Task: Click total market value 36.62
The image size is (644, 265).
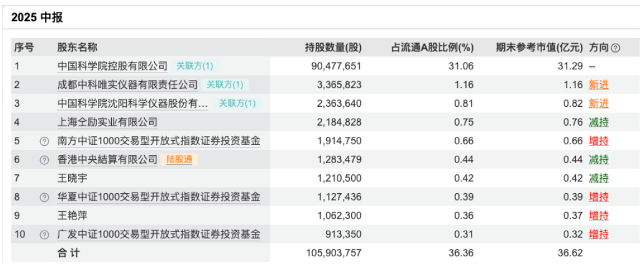Action: pos(571,252)
